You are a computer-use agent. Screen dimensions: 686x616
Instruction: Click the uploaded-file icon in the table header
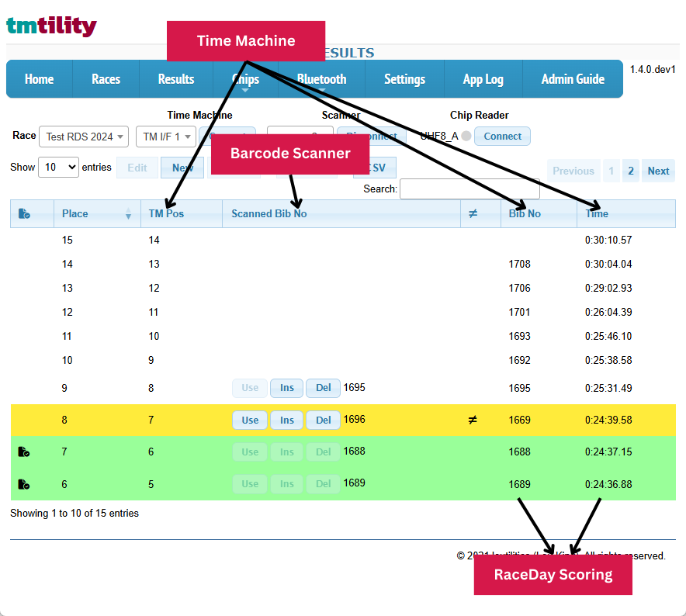(x=24, y=213)
